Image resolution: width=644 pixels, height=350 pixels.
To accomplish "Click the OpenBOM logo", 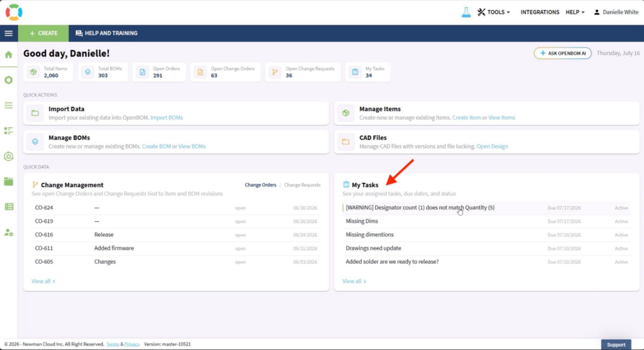I will (x=14, y=13).
